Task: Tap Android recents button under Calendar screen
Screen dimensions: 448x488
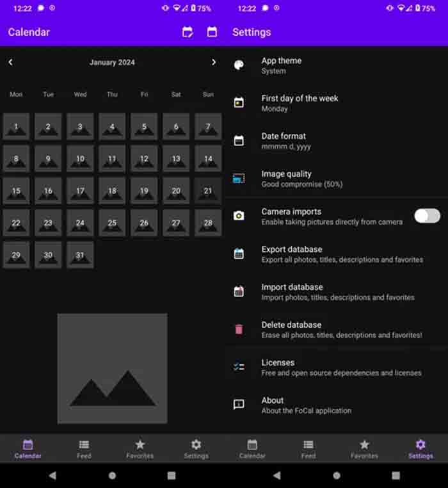Action: click(172, 476)
